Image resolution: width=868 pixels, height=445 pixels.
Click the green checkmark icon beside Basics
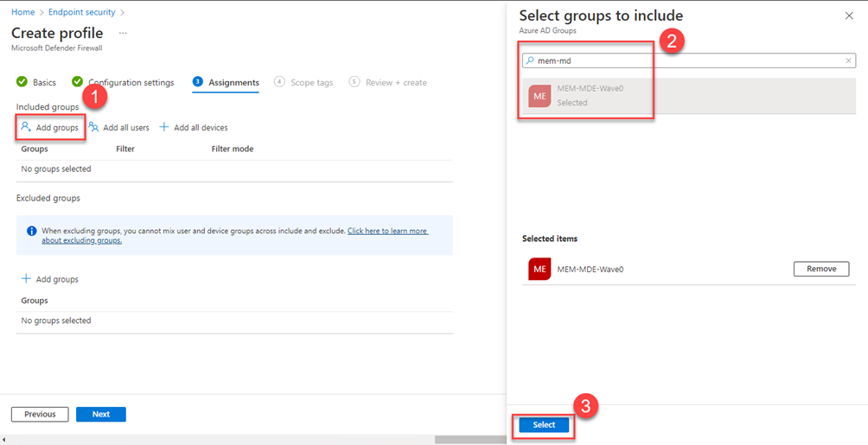[22, 82]
